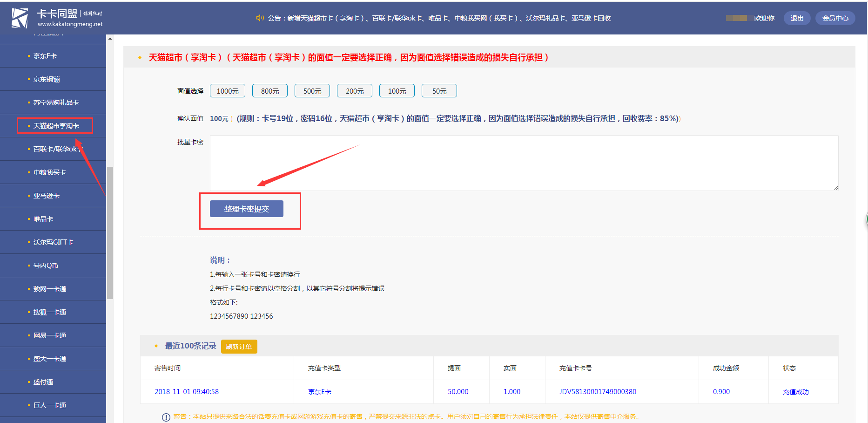This screenshot has width=868, height=423.
Task: Click the 充值卡卡号 column header
Action: [x=576, y=368]
